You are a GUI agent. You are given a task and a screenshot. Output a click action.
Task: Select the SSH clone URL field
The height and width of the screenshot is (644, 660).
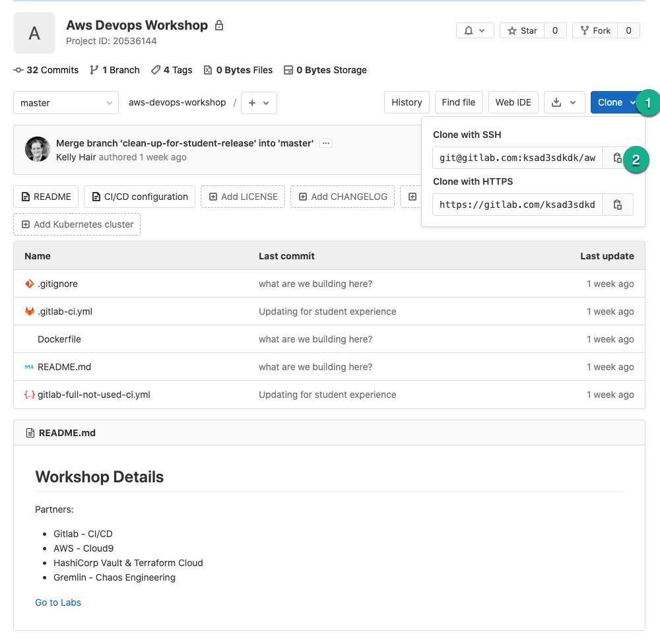pyautogui.click(x=517, y=158)
